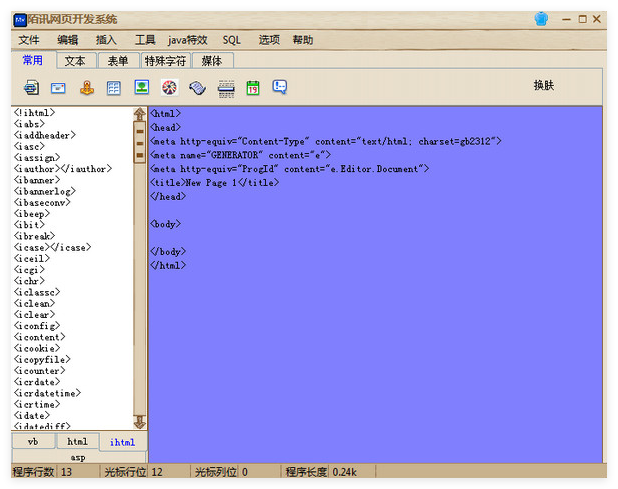Select <icontent> in the tag list
The image size is (618, 489).
(x=39, y=337)
